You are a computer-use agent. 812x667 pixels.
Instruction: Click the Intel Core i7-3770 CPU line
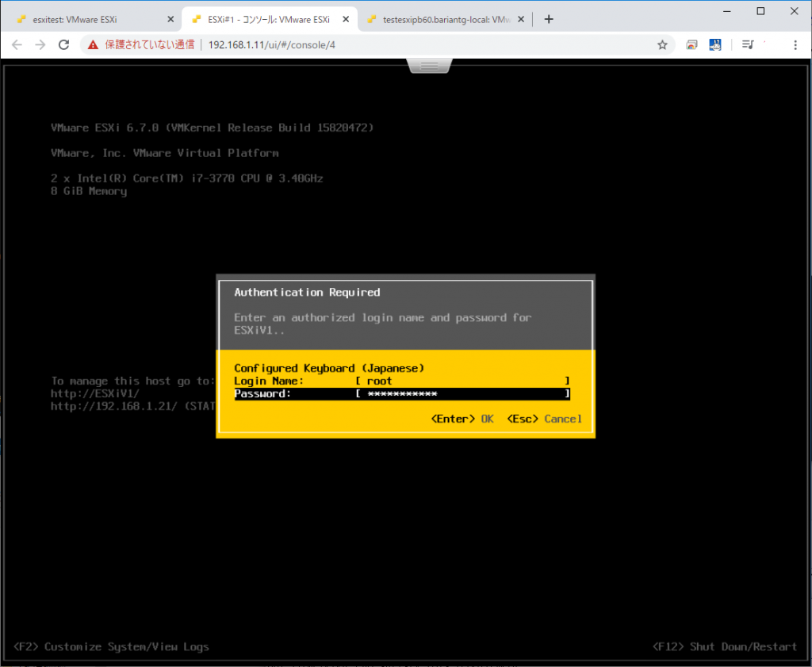pyautogui.click(x=187, y=178)
